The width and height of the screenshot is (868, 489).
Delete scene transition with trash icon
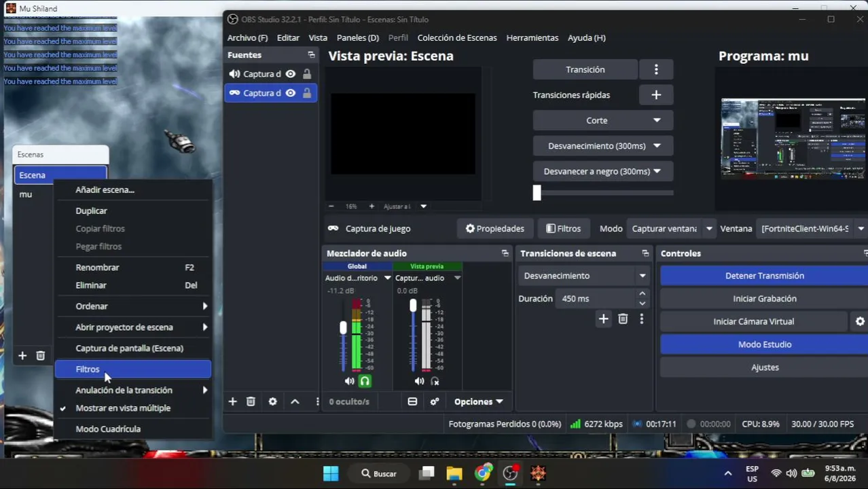pos(623,319)
